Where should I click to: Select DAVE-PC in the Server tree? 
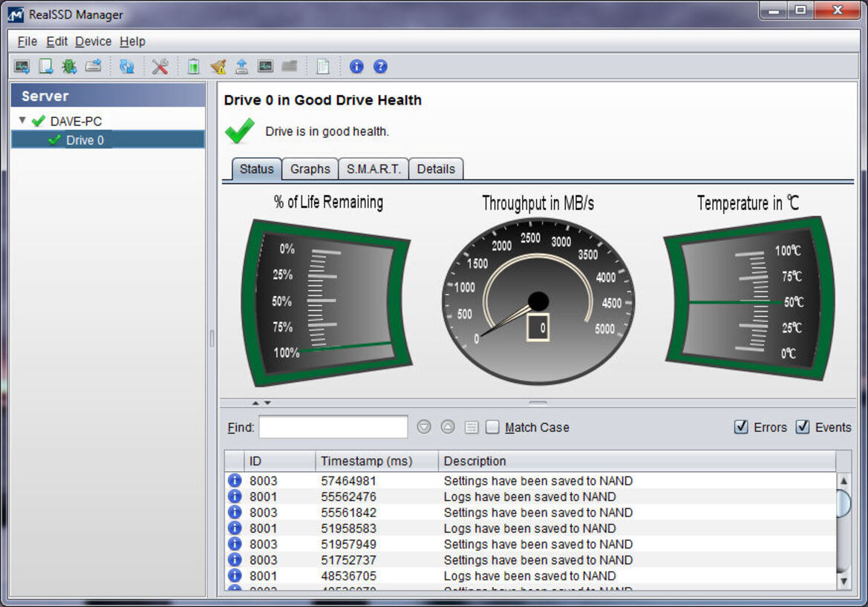click(76, 121)
